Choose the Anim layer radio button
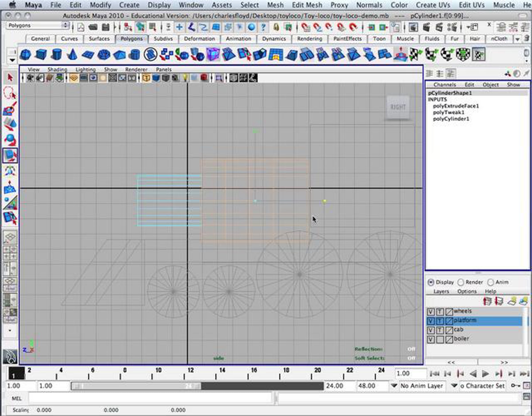 pyautogui.click(x=490, y=282)
